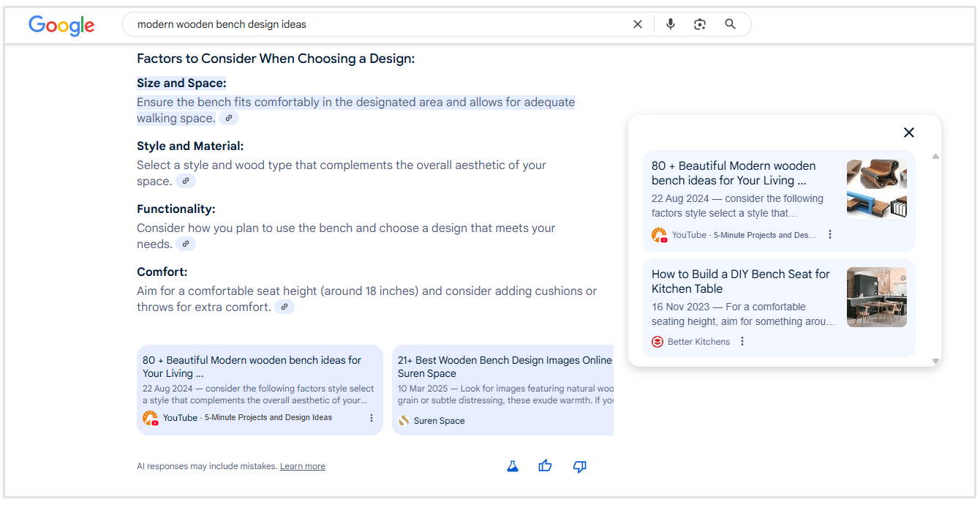Give thumbs down to AI response

tap(579, 466)
